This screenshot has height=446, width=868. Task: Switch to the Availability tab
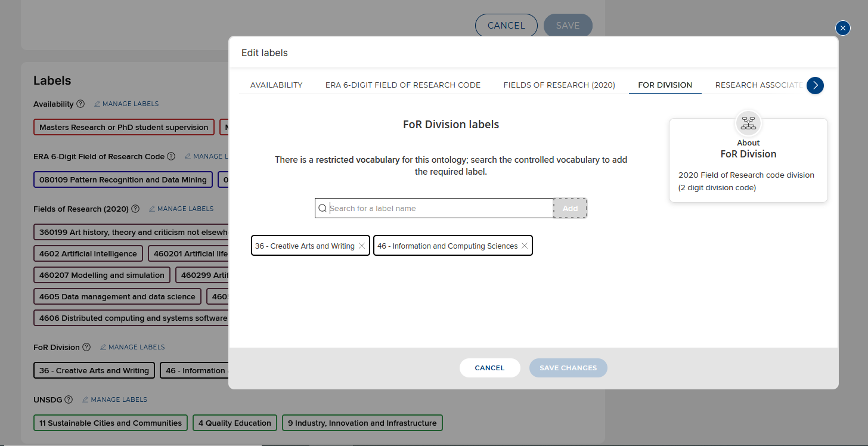[x=276, y=85]
